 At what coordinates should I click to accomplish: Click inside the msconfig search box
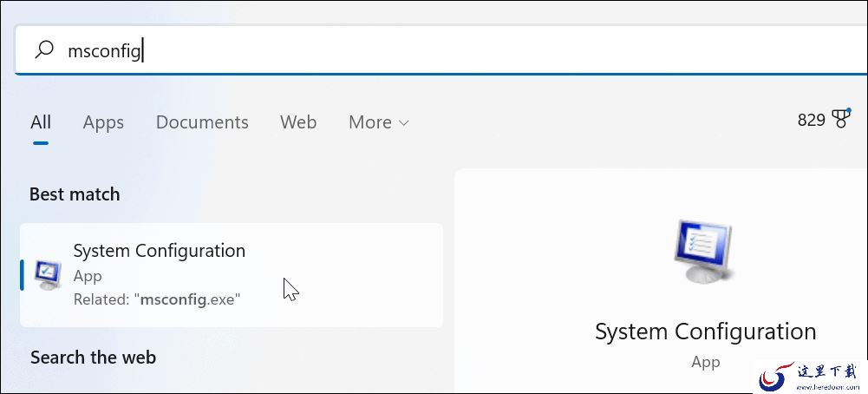pyautogui.click(x=441, y=50)
